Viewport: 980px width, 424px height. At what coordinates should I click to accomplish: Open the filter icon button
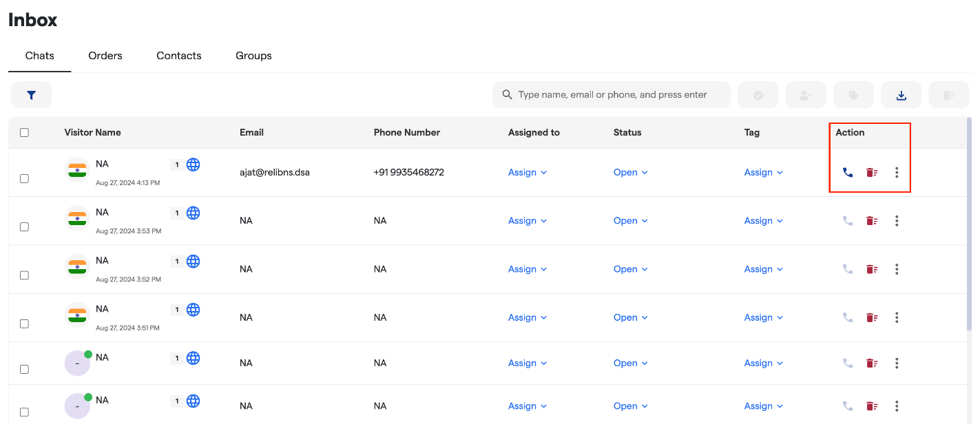[x=31, y=95]
